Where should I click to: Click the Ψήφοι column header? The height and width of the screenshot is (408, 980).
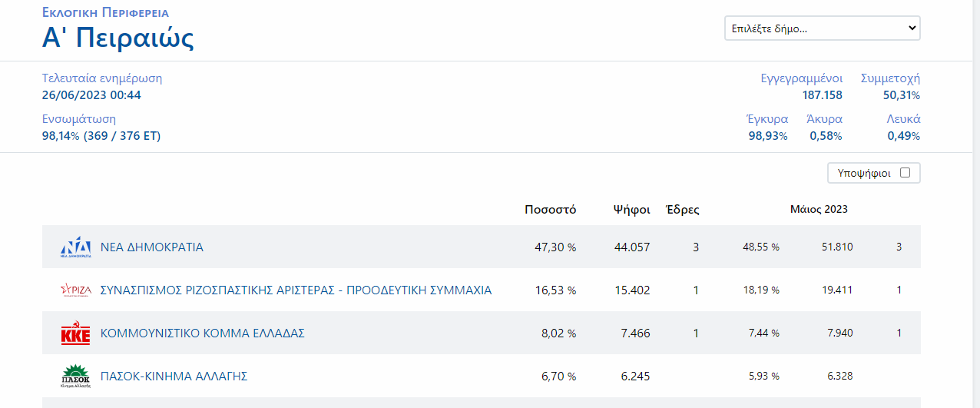[631, 209]
